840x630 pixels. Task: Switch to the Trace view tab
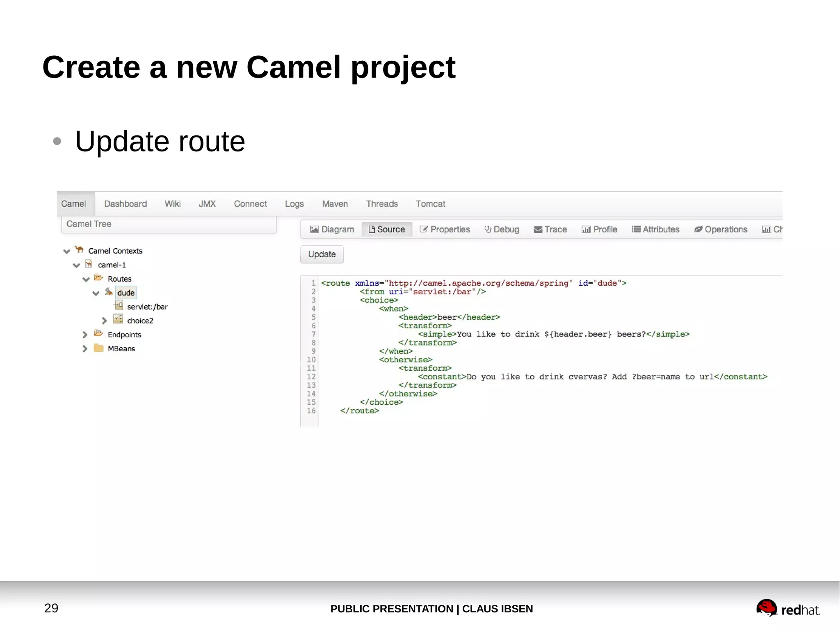[550, 229]
